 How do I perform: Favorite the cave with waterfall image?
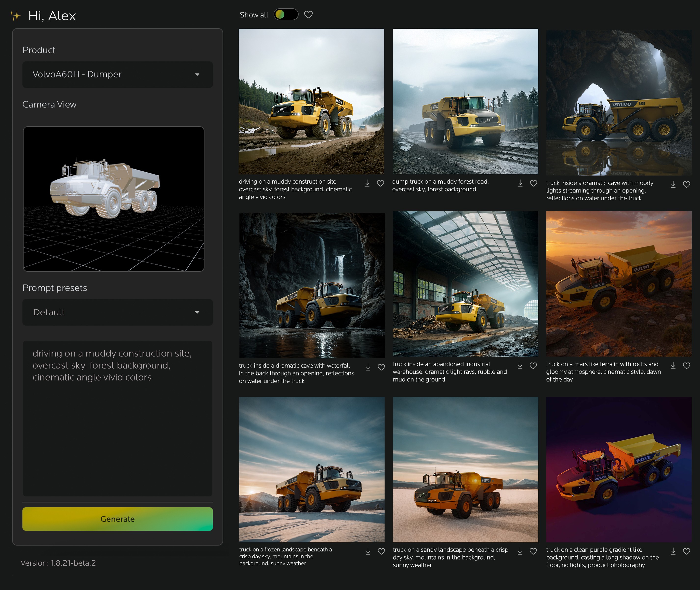pos(381,367)
